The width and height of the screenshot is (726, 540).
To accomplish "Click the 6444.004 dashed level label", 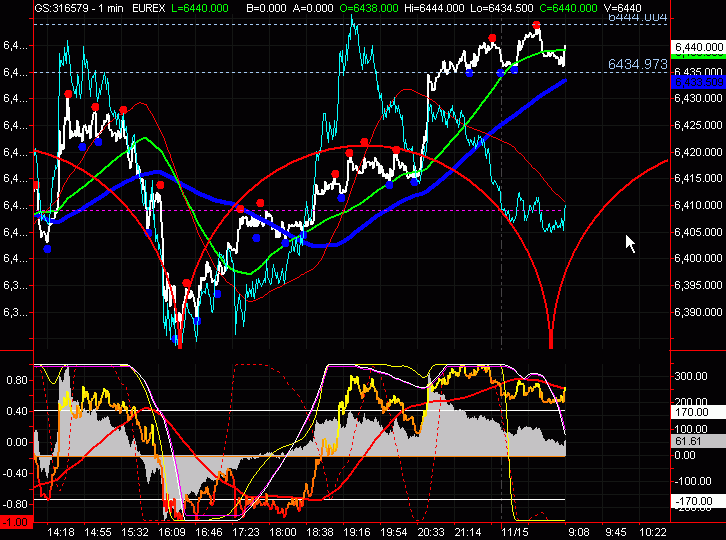I will click(638, 18).
